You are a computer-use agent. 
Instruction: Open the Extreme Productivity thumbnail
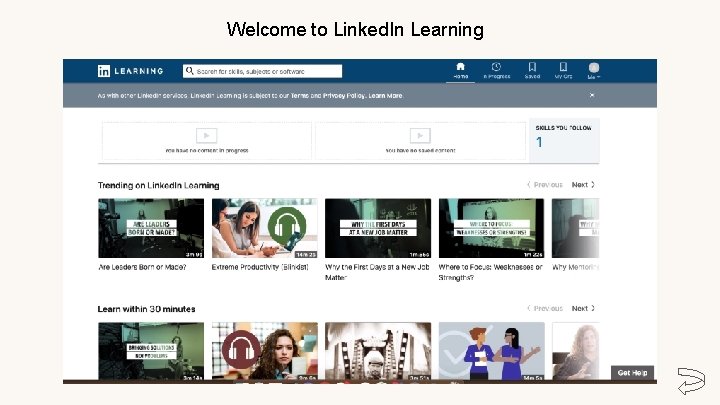(x=264, y=228)
